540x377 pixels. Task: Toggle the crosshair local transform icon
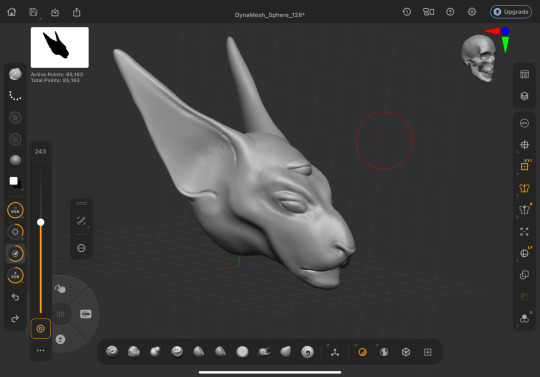tap(524, 145)
